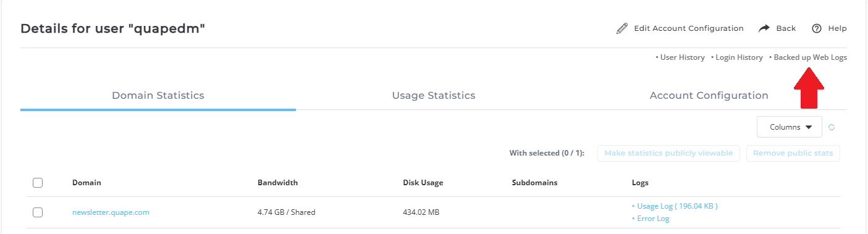This screenshot has height=234, width=868.
Task: Click Make statistics publicly viewable button
Action: point(668,153)
